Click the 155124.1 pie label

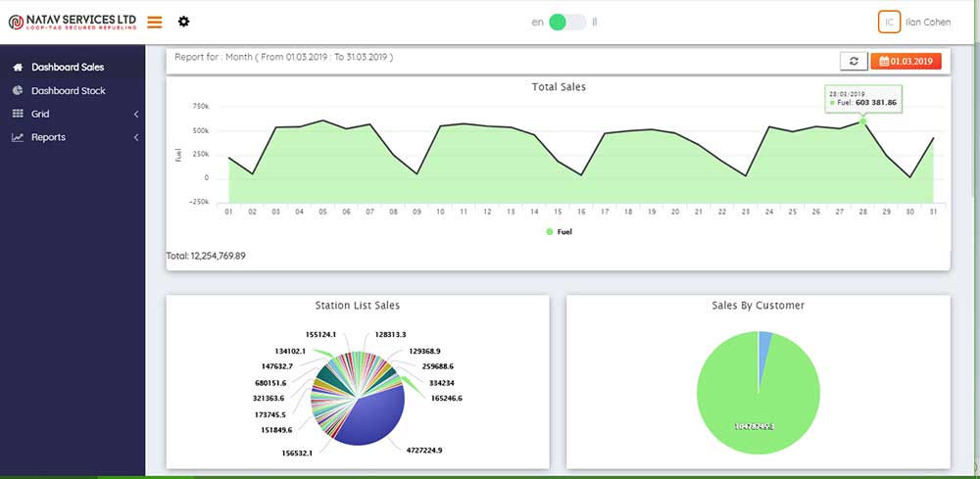[320, 335]
